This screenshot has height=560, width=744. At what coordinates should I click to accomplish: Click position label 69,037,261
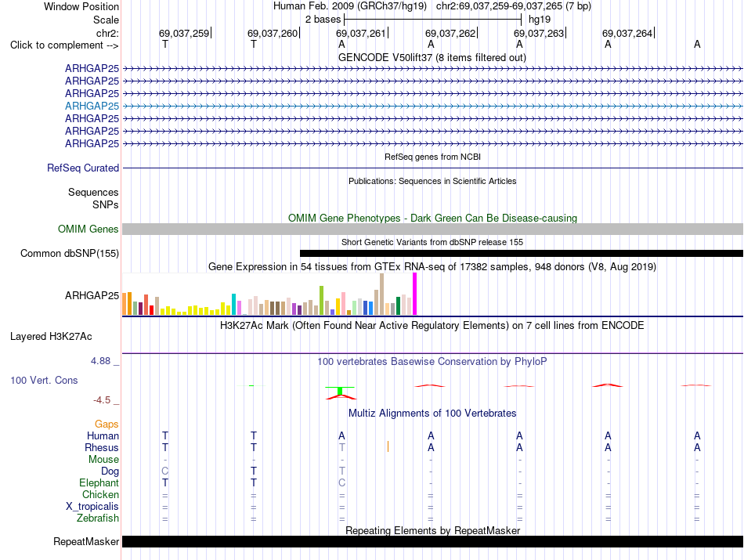click(361, 33)
